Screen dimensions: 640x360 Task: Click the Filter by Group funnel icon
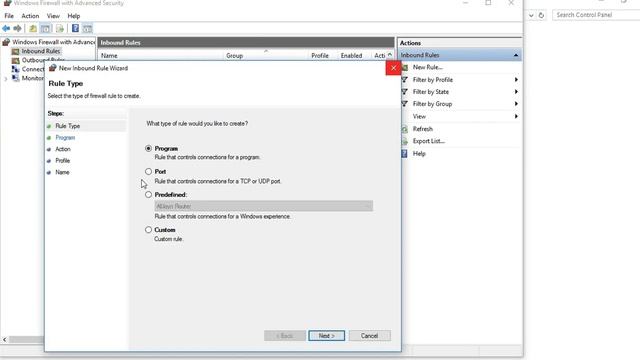tap(405, 104)
